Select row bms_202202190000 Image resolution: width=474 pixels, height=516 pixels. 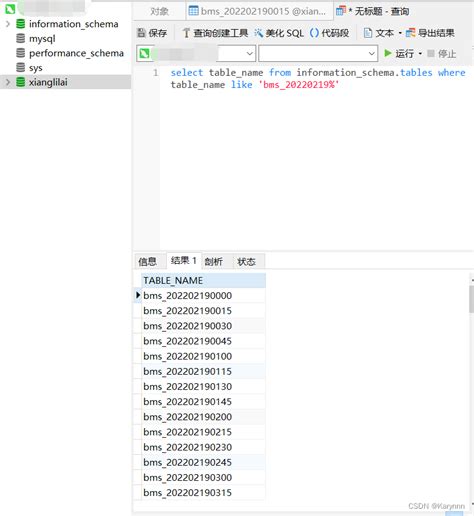(x=204, y=295)
